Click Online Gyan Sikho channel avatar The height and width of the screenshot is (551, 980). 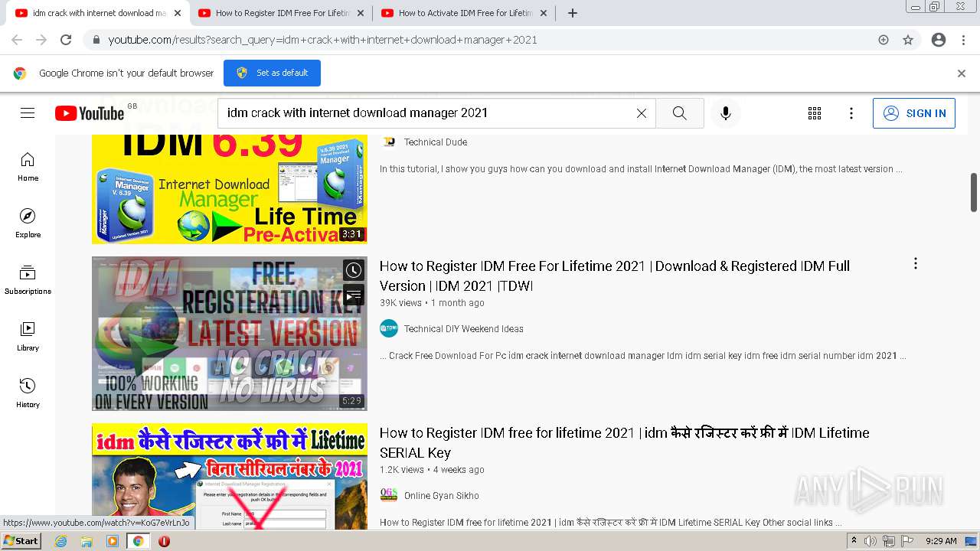389,495
